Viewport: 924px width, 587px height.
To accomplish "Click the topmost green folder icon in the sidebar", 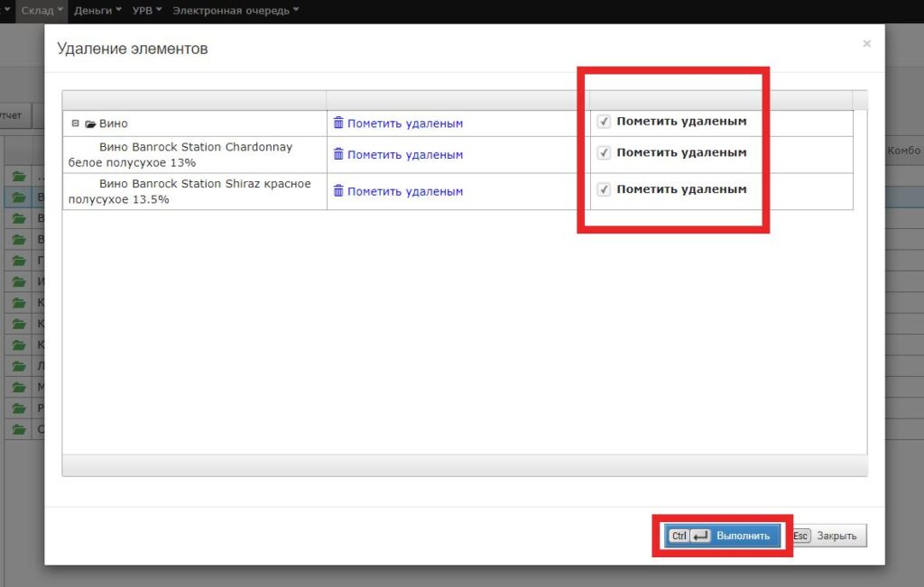I will coord(19,174).
